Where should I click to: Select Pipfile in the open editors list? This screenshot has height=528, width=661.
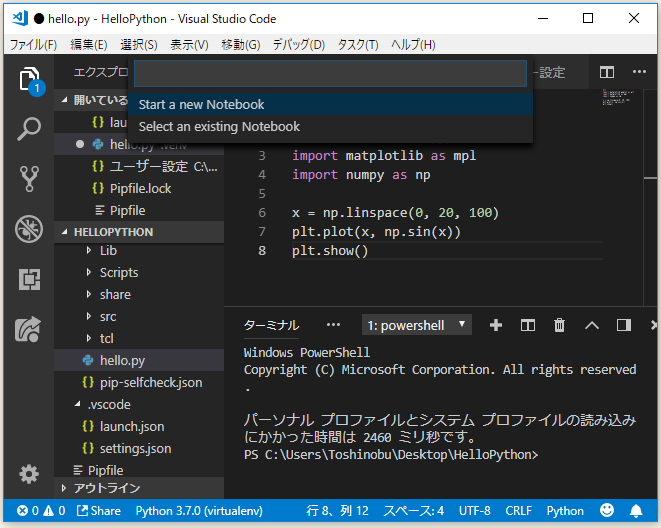[x=139, y=210]
